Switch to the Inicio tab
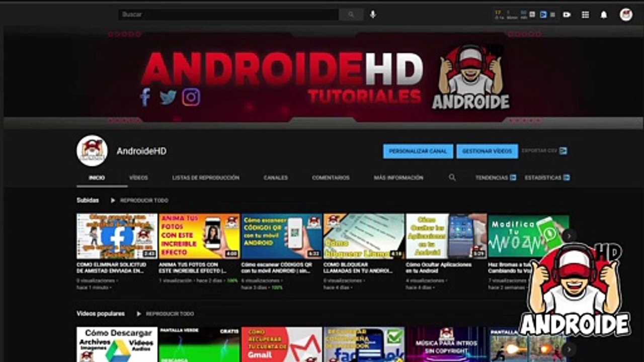The height and width of the screenshot is (362, 644). point(97,177)
